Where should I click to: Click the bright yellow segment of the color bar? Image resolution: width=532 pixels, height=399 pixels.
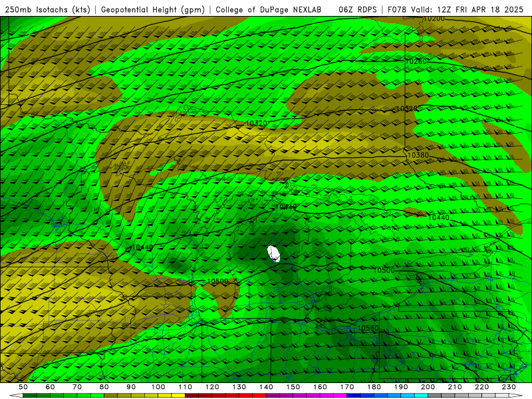(x=178, y=396)
